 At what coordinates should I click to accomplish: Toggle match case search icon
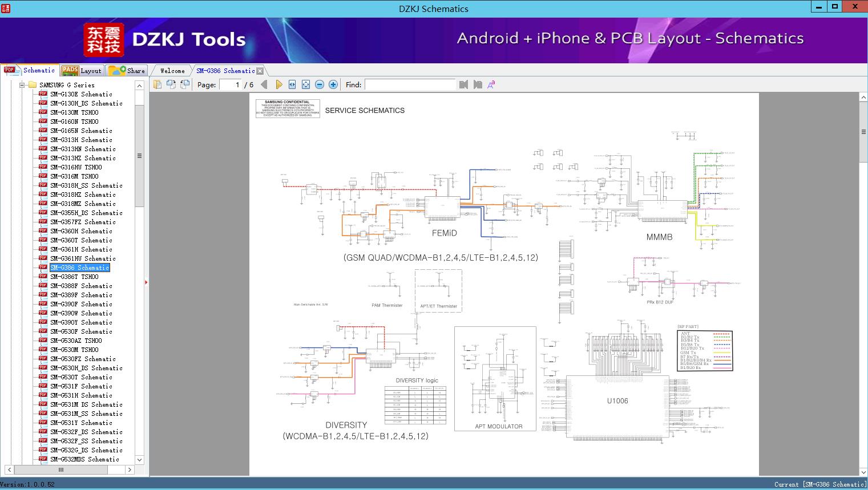pos(491,84)
